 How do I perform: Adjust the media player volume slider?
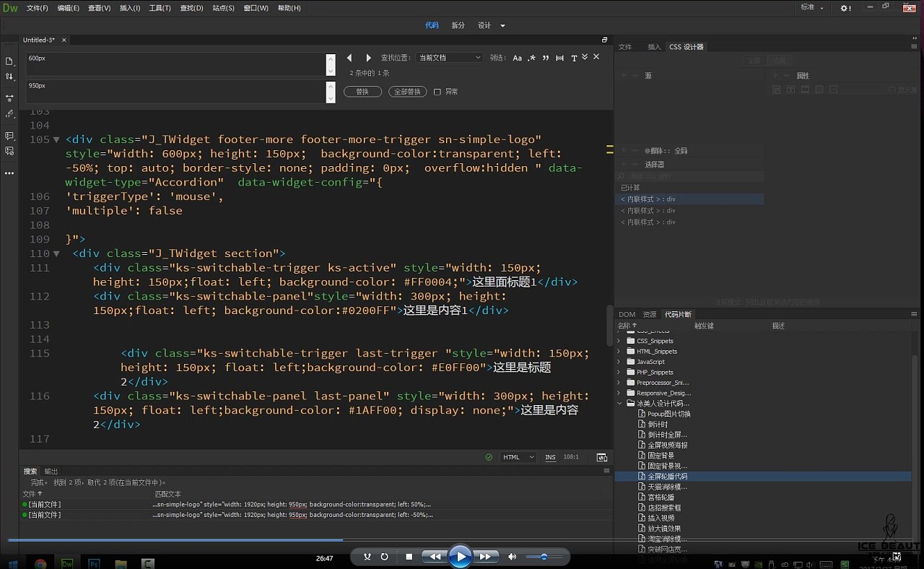[x=544, y=557]
